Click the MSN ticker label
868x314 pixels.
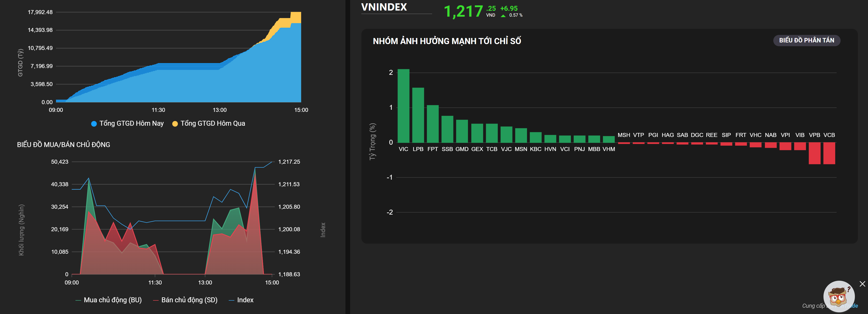pyautogui.click(x=521, y=149)
